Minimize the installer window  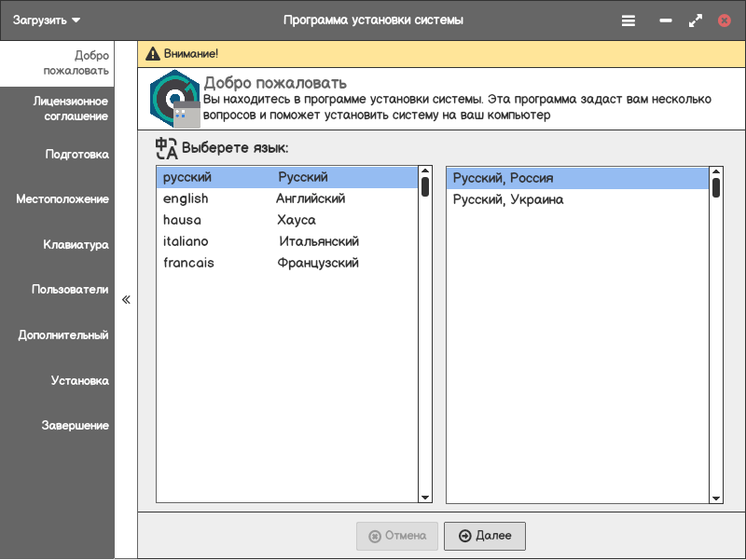point(666,20)
